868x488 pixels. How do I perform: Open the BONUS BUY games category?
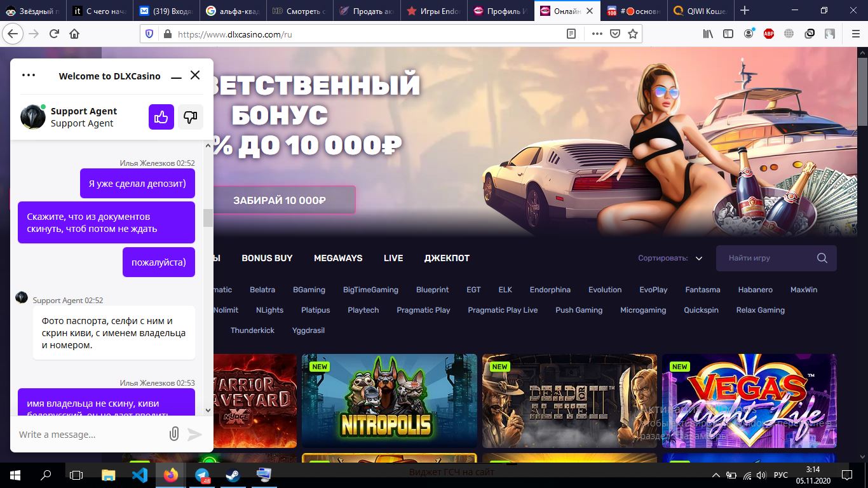[x=267, y=258]
